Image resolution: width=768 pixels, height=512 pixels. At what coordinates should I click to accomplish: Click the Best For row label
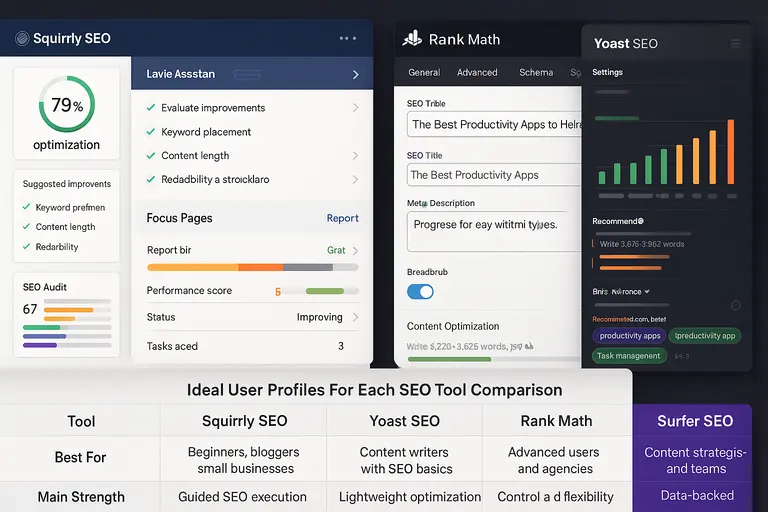[80, 457]
